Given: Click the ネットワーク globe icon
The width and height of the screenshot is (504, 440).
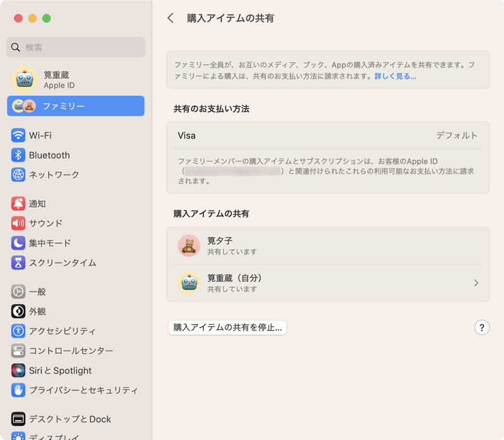Looking at the screenshot, I should tap(18, 175).
